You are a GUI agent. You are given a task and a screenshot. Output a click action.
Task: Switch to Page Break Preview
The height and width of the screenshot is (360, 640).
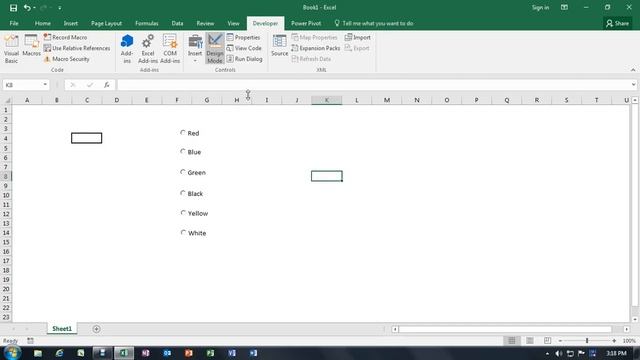coord(547,340)
